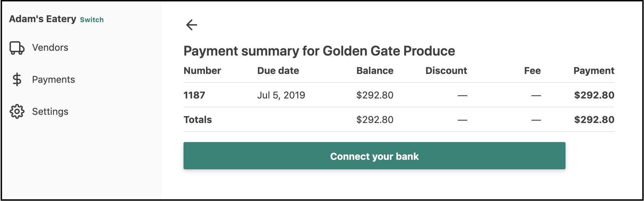Click the Vendors truck icon
644x201 pixels.
17,48
